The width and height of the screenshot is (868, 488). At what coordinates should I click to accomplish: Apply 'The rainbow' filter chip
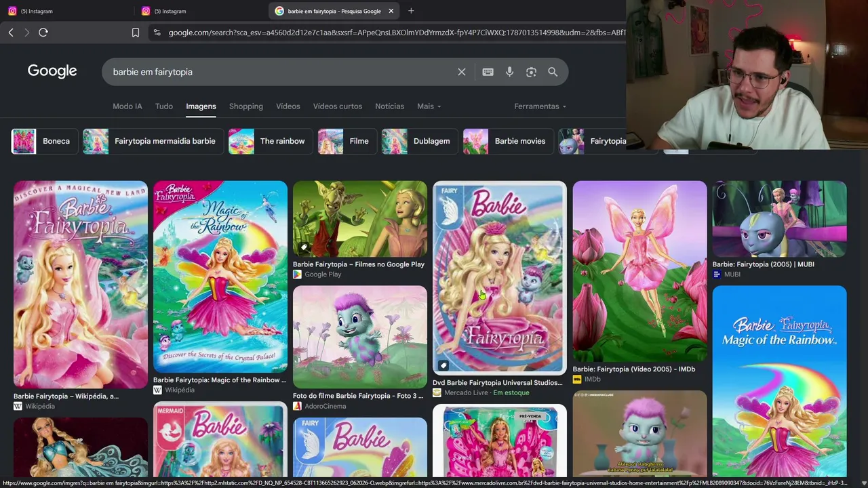click(270, 141)
